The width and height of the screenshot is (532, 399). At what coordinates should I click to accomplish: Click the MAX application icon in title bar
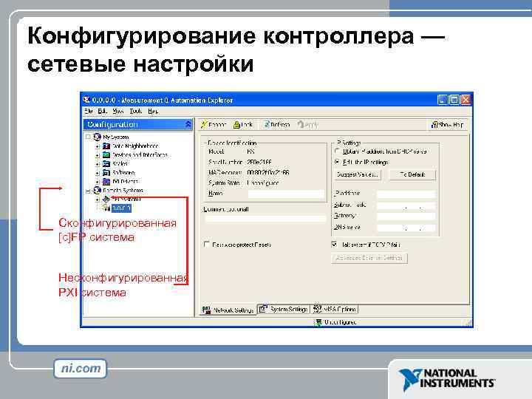coord(86,100)
